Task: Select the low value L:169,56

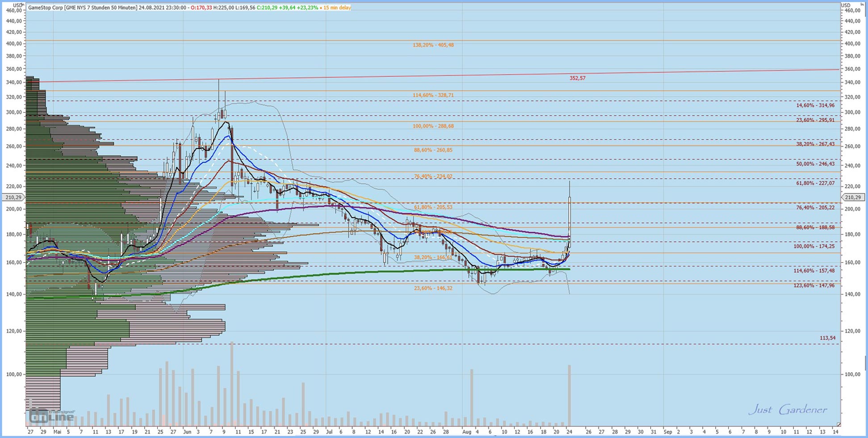Action: [x=245, y=8]
